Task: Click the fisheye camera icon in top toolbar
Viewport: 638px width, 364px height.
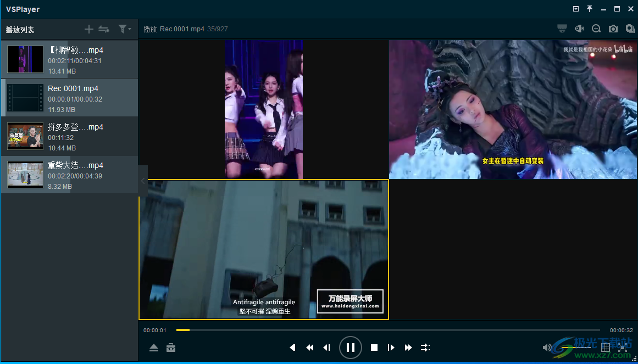Action: 579,29
